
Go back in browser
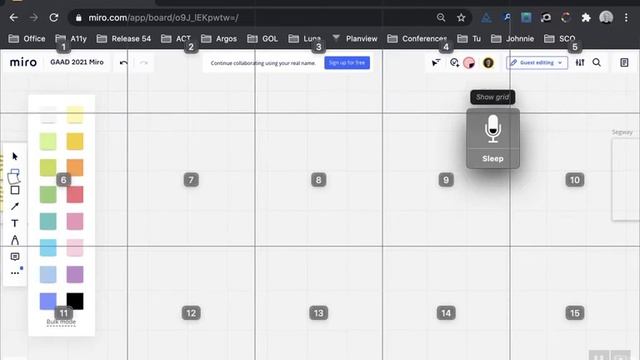[x=13, y=18]
